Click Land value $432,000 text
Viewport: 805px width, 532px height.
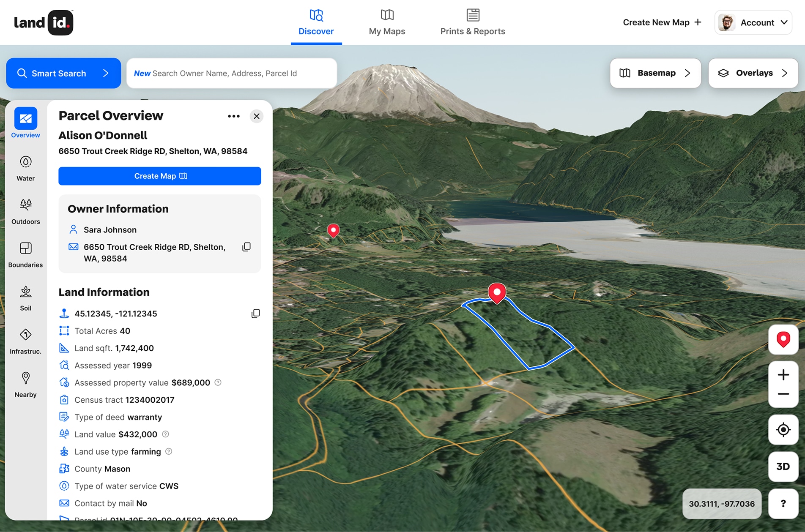(116, 434)
